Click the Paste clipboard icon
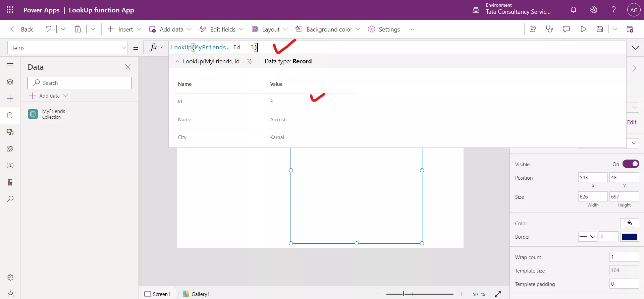 [x=78, y=29]
